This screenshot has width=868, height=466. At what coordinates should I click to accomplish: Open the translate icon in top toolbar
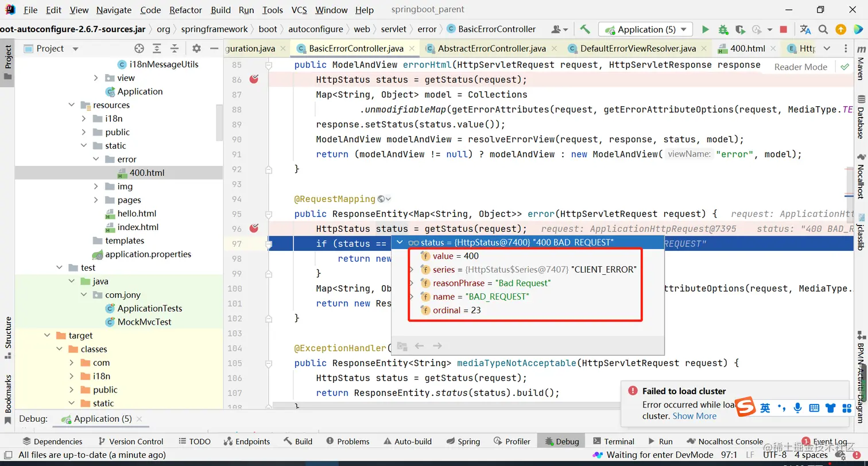point(805,29)
